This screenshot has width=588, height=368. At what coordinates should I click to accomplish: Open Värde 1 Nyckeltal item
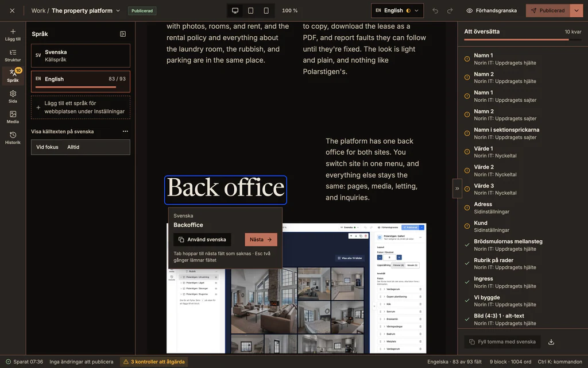click(523, 152)
